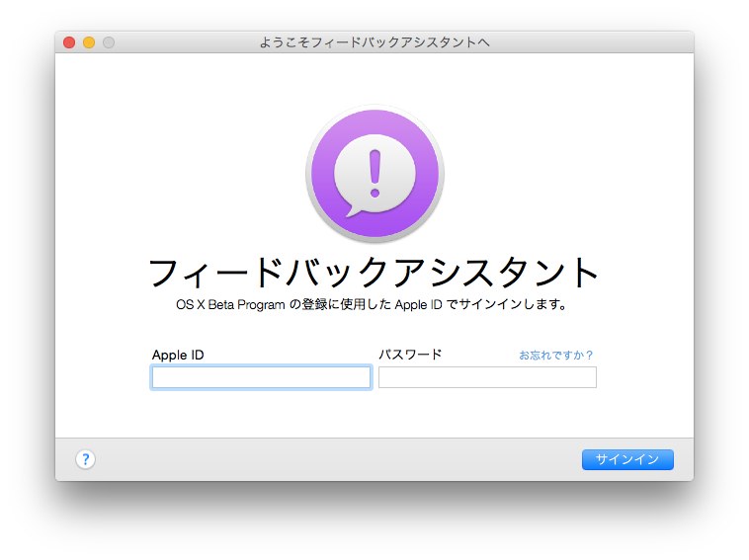Image resolution: width=749 pixels, height=560 pixels.
Task: Open help with the question mark button
Action: point(86,459)
